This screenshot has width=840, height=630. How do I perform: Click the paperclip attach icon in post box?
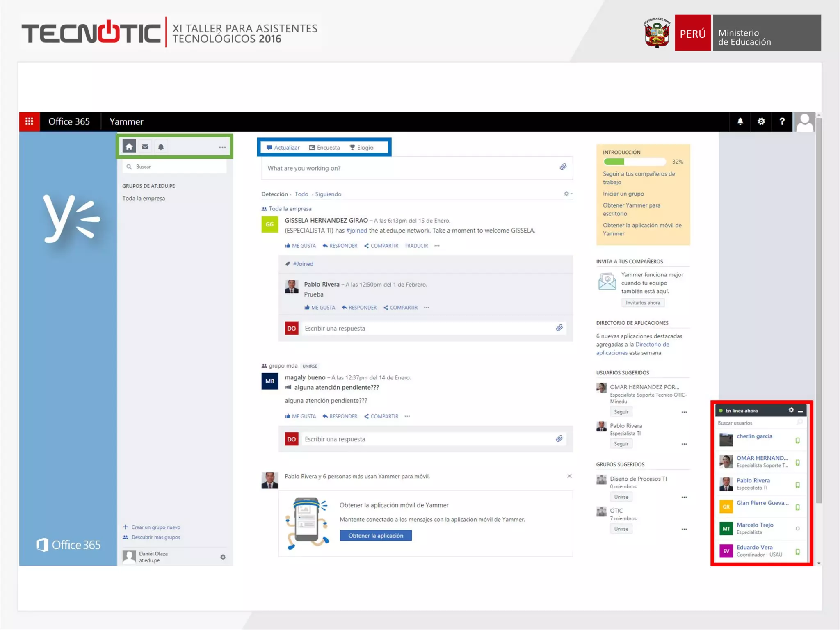pyautogui.click(x=563, y=167)
